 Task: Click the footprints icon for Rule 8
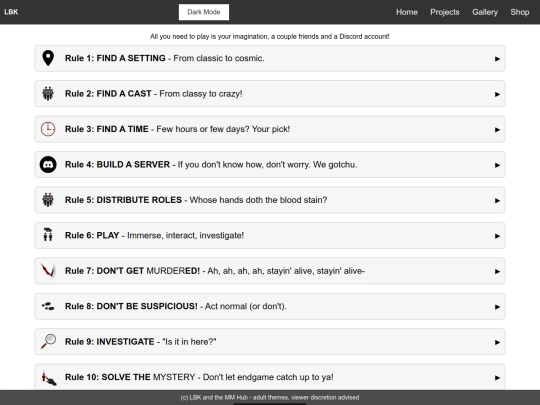click(48, 306)
